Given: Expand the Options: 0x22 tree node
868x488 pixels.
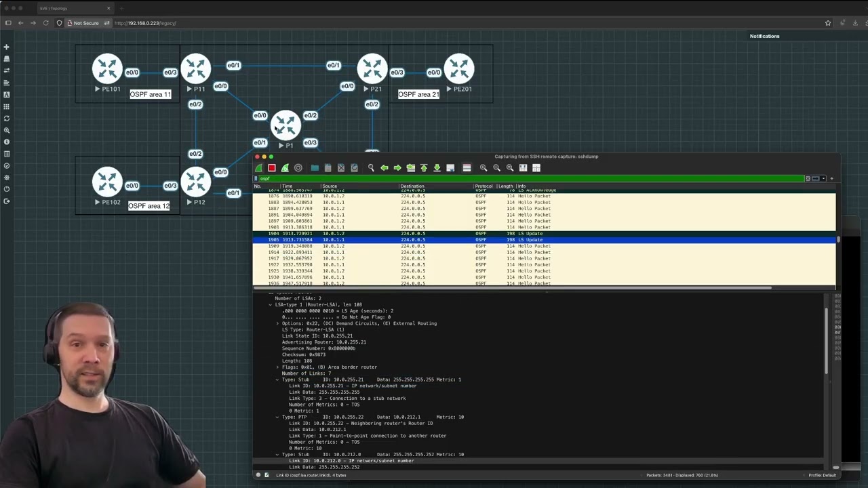Looking at the screenshot, I should [x=277, y=323].
